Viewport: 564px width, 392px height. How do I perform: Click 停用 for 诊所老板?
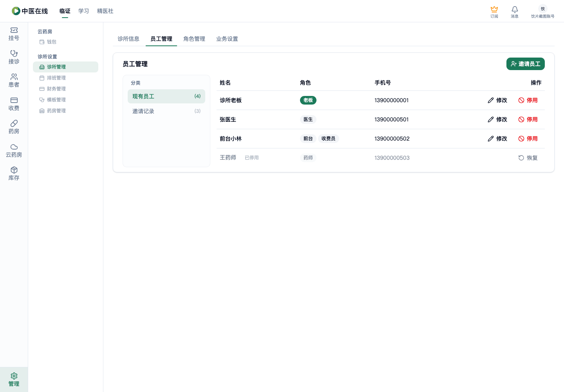click(528, 100)
